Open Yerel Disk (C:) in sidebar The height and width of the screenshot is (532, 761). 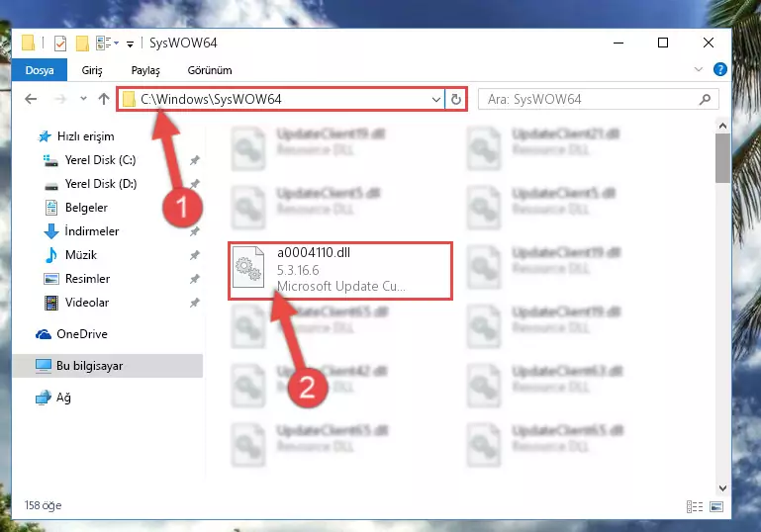[x=90, y=160]
